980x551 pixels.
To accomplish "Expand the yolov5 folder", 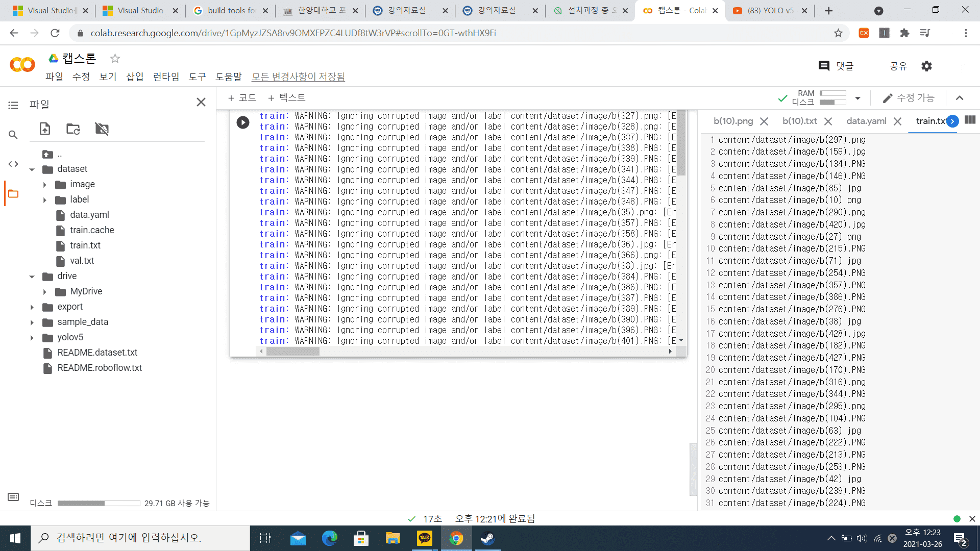I will 32,338.
